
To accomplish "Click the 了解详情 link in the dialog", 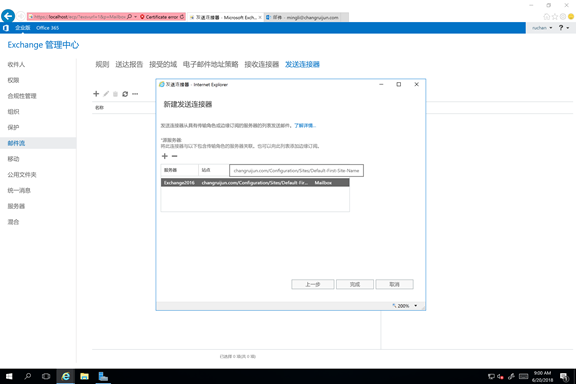I will pyautogui.click(x=305, y=126).
